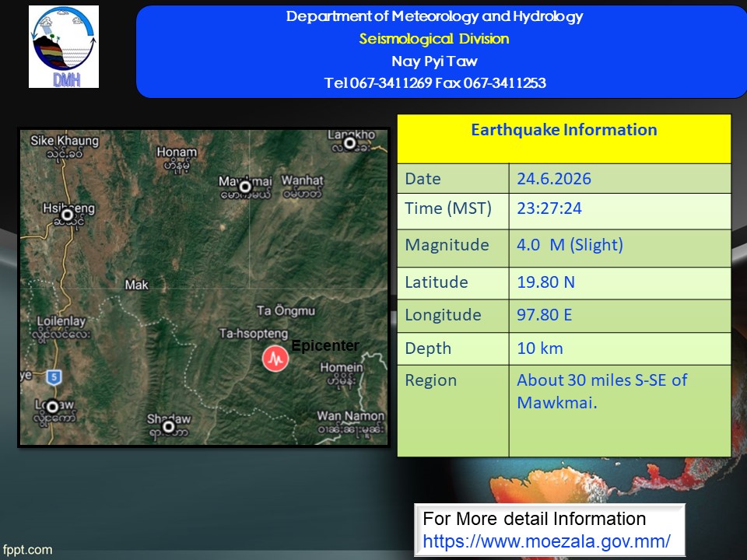Click the 'Wanhat' map label
This screenshot has height=560, width=747.
pos(302,180)
